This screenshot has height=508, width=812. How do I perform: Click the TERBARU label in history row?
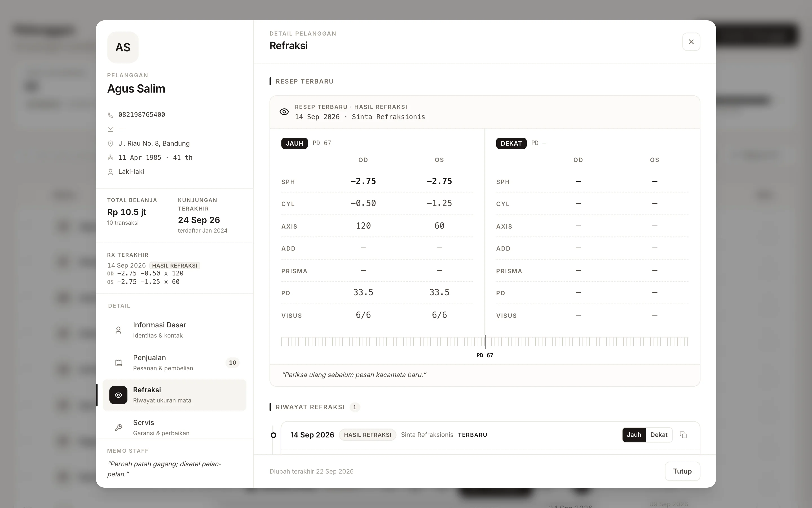pos(473,435)
